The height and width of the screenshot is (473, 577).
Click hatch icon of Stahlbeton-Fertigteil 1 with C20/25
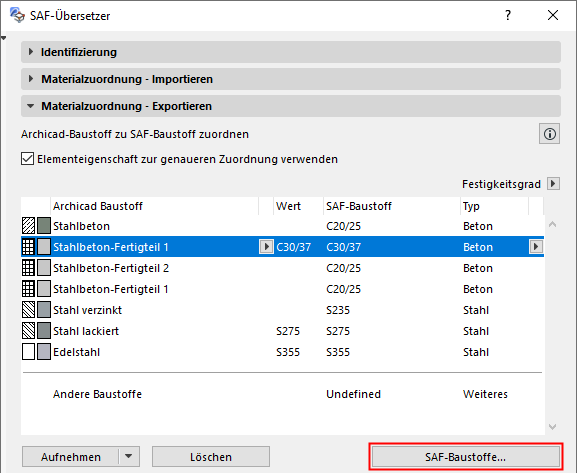click(x=28, y=289)
